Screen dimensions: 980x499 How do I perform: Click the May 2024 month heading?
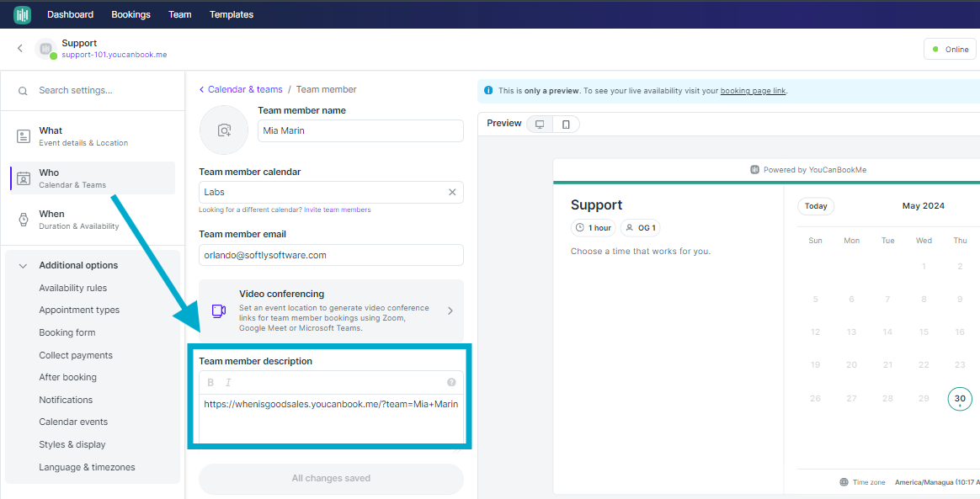pyautogui.click(x=923, y=206)
